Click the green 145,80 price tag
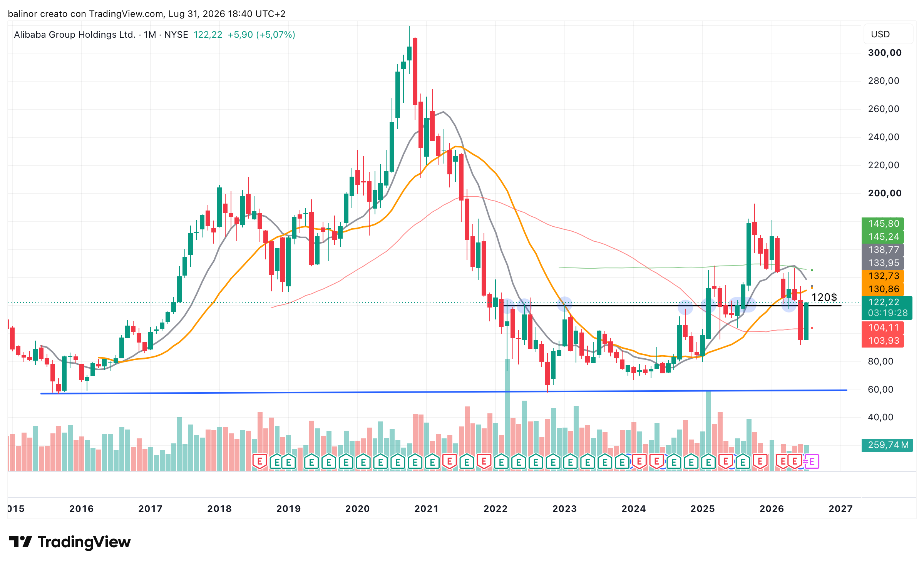Viewport: 924px width, 565px height. (x=882, y=224)
